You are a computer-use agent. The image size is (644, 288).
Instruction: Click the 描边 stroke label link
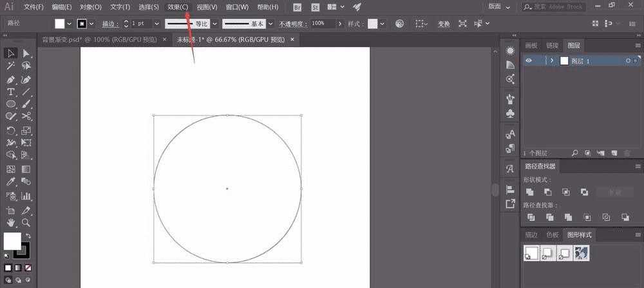pos(109,24)
